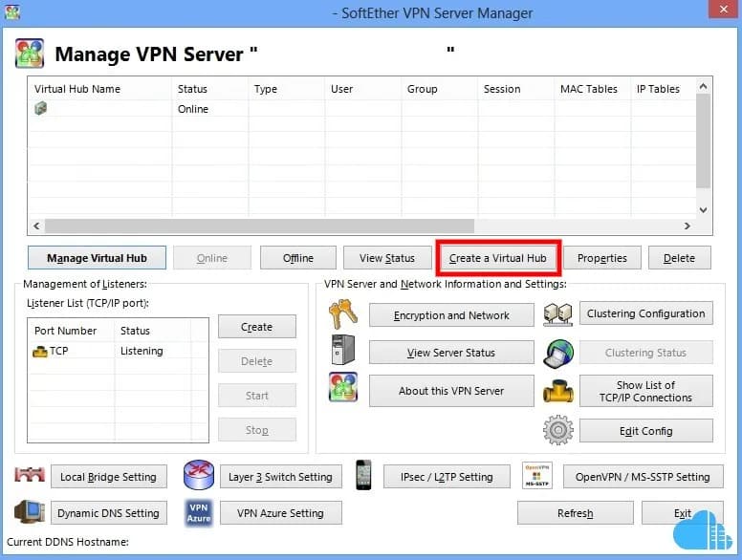This screenshot has height=560, width=742.
Task: Open Layer 3 Switch Setting
Action: [280, 476]
